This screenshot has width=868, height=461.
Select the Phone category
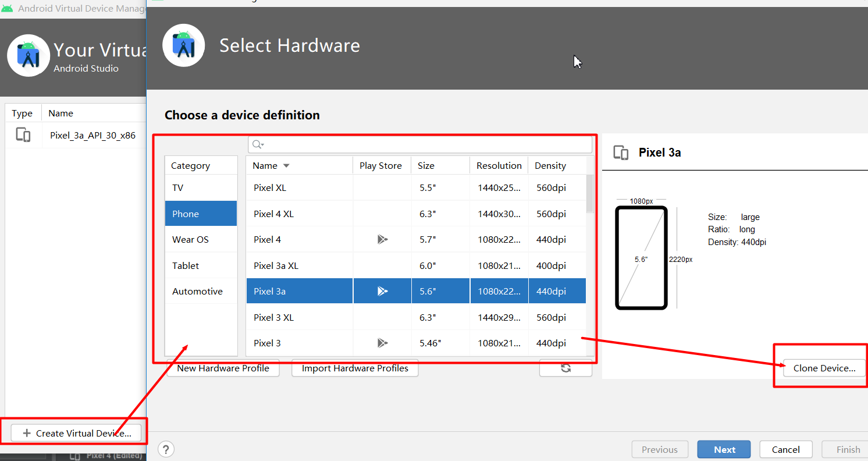click(x=201, y=214)
